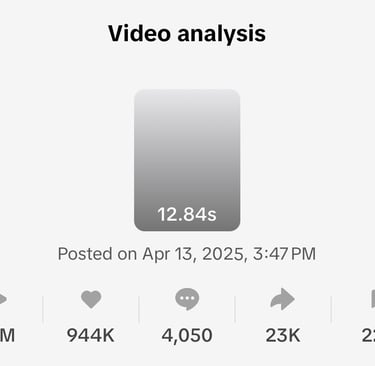Click the "Posted on" text
The width and height of the screenshot is (375, 366).
point(97,254)
